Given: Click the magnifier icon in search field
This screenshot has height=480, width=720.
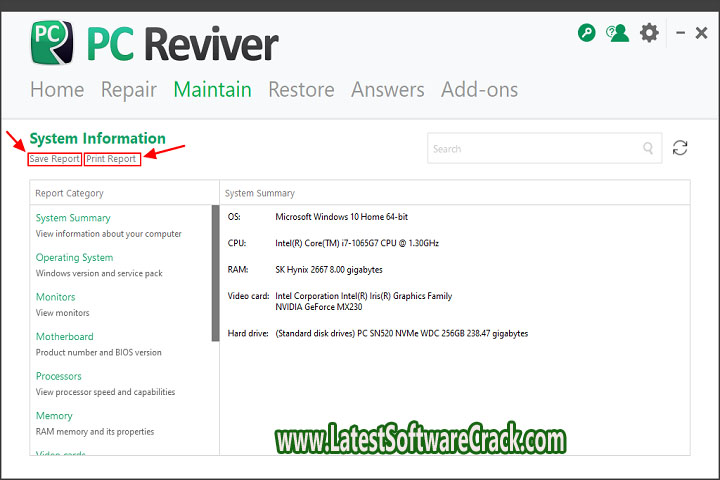Looking at the screenshot, I should (x=648, y=148).
